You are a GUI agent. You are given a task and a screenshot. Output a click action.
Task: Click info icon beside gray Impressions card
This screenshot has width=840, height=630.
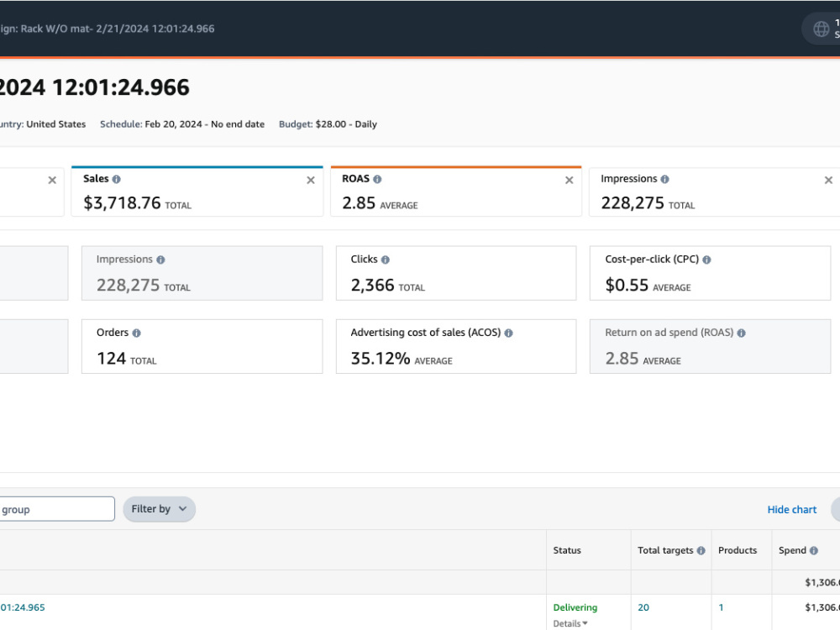pyautogui.click(x=160, y=260)
